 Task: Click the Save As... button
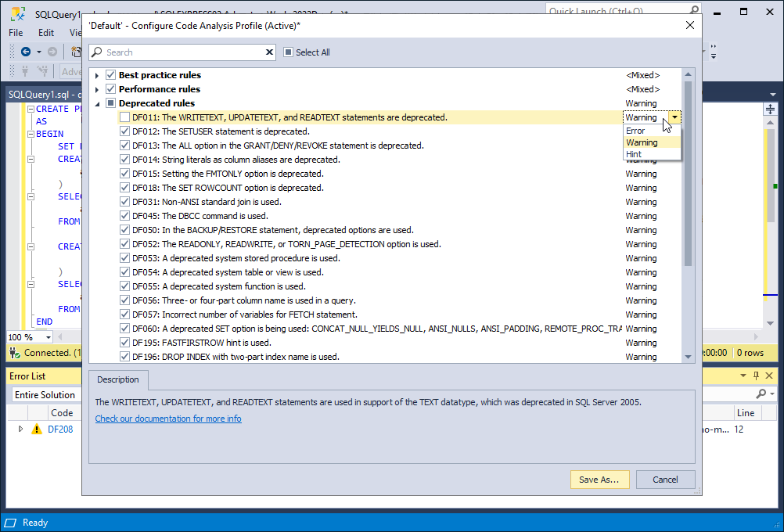click(599, 480)
